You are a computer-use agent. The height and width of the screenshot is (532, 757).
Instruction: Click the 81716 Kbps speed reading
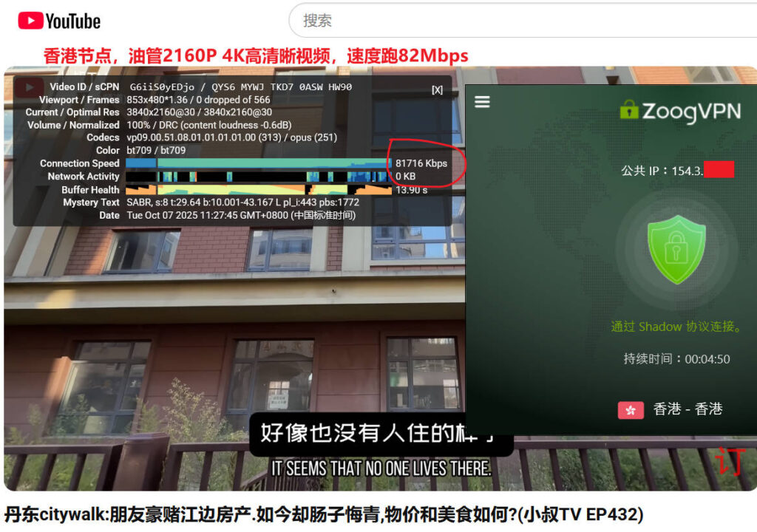coord(421,163)
